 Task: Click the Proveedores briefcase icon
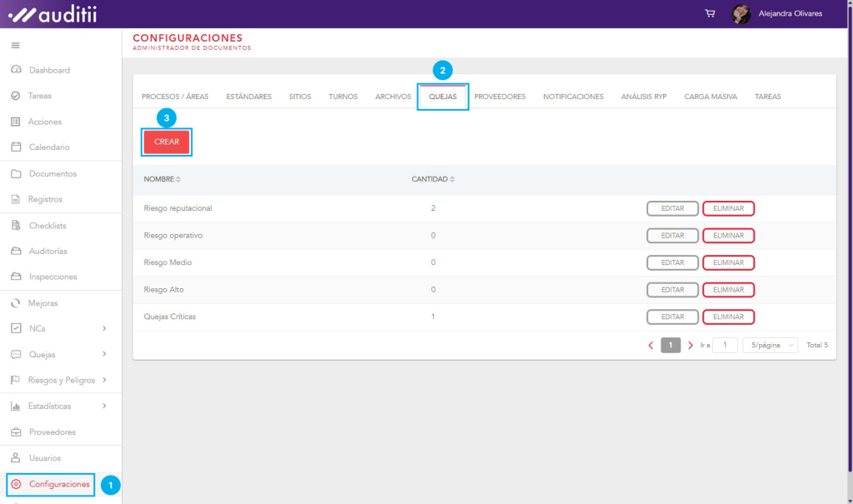[x=16, y=432]
